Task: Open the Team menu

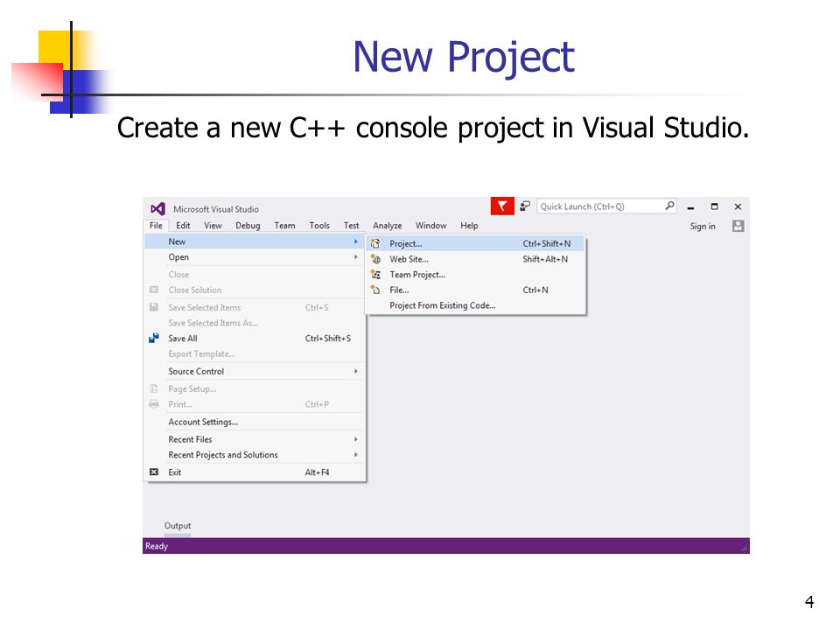Action: pos(284,226)
